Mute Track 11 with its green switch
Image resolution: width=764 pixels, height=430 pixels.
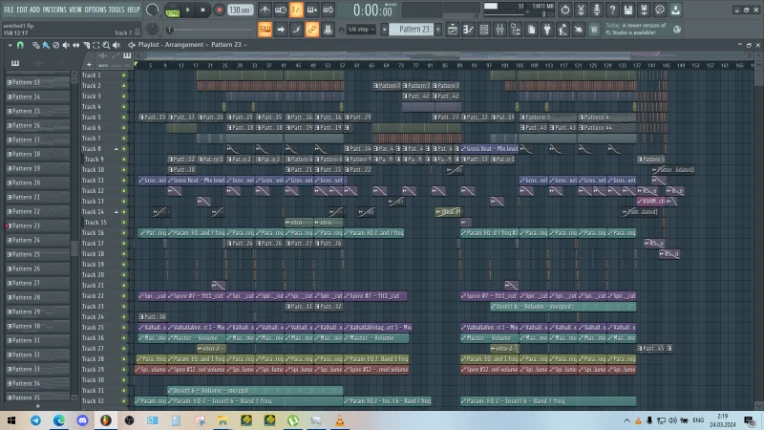[124, 180]
